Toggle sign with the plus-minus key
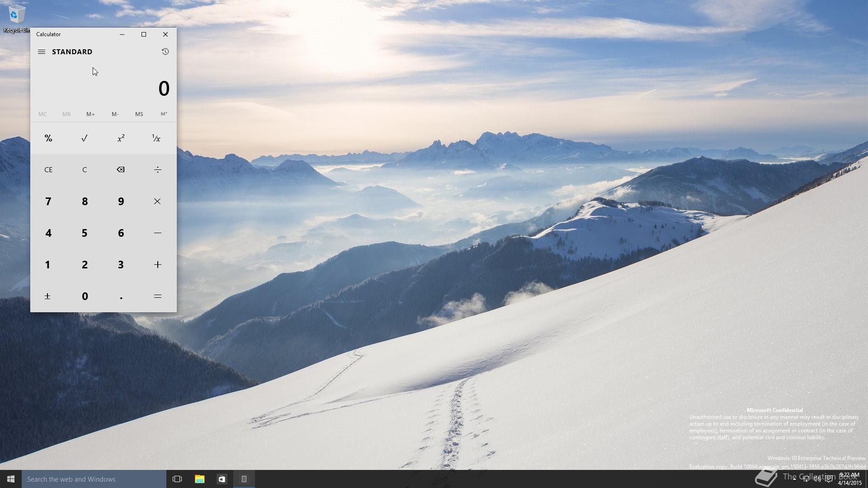This screenshot has height=488, width=868. click(x=47, y=296)
